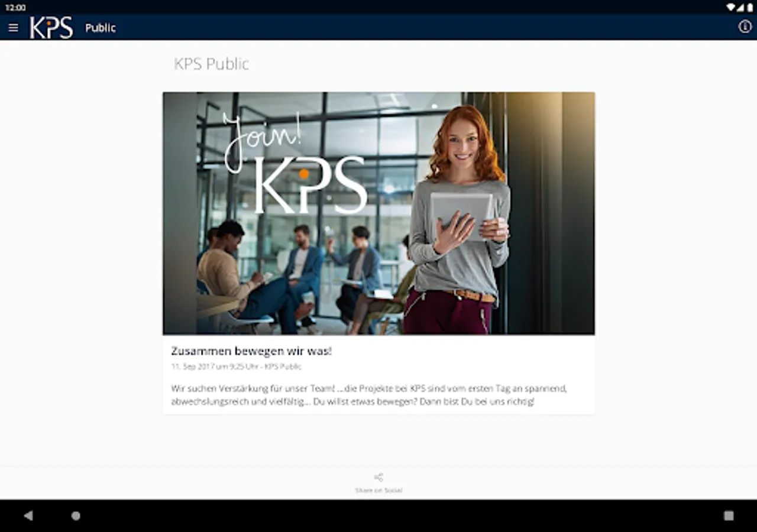757x532 pixels.
Task: Tap the Share on Social icon
Action: coord(378,477)
